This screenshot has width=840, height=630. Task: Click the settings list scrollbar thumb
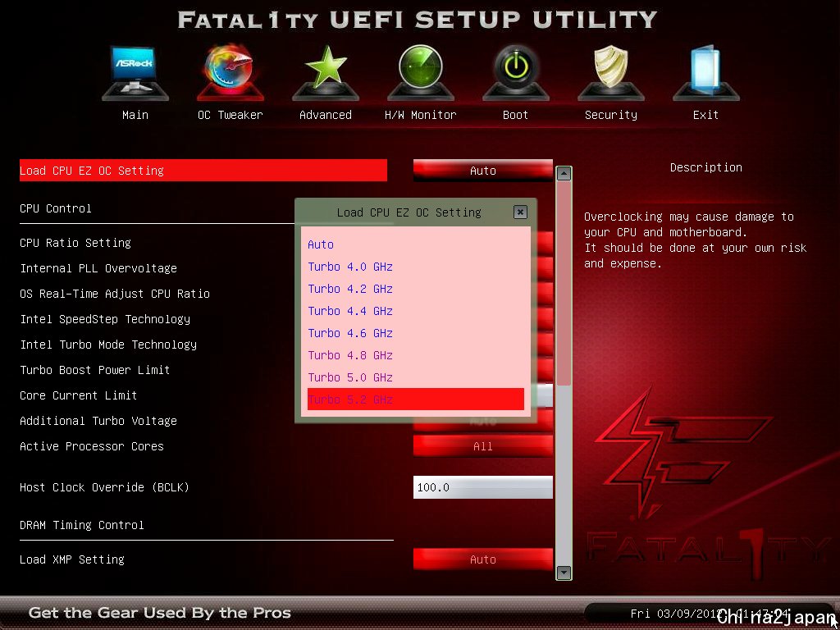click(564, 283)
